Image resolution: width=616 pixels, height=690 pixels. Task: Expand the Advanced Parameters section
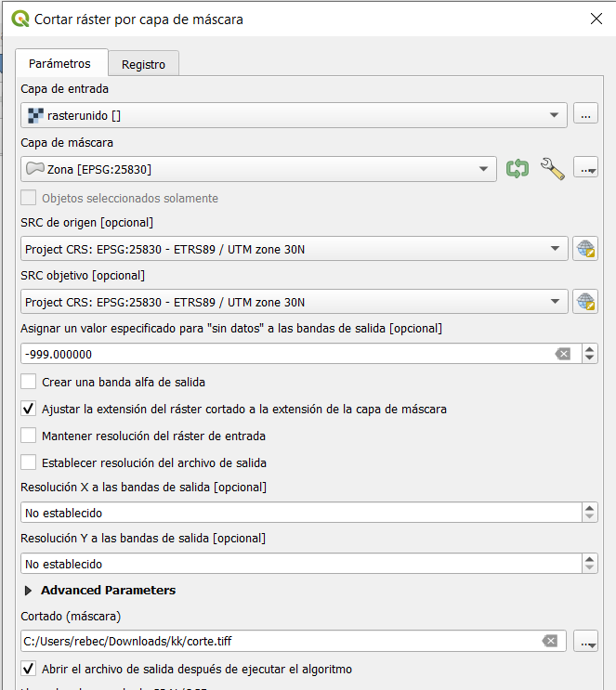(26, 590)
